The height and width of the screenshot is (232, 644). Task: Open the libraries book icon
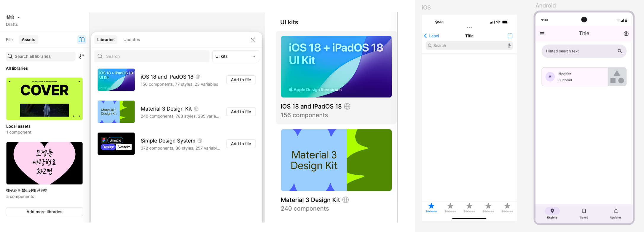point(82,39)
